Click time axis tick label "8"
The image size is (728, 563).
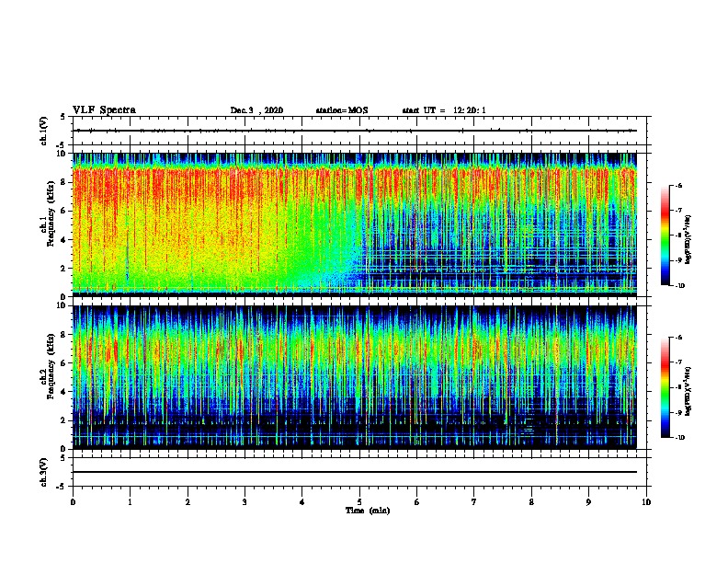point(531,502)
